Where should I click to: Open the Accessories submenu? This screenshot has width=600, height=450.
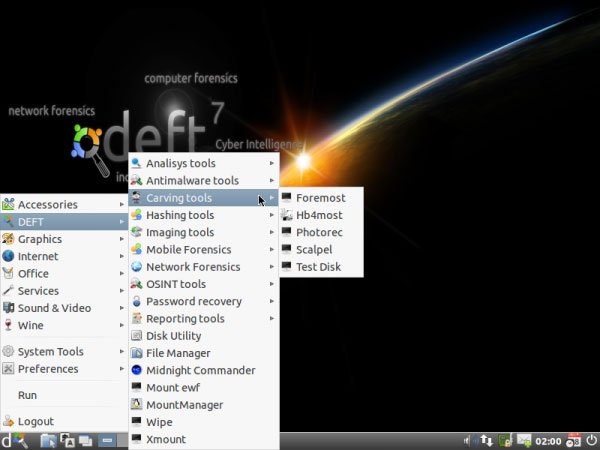click(x=64, y=204)
